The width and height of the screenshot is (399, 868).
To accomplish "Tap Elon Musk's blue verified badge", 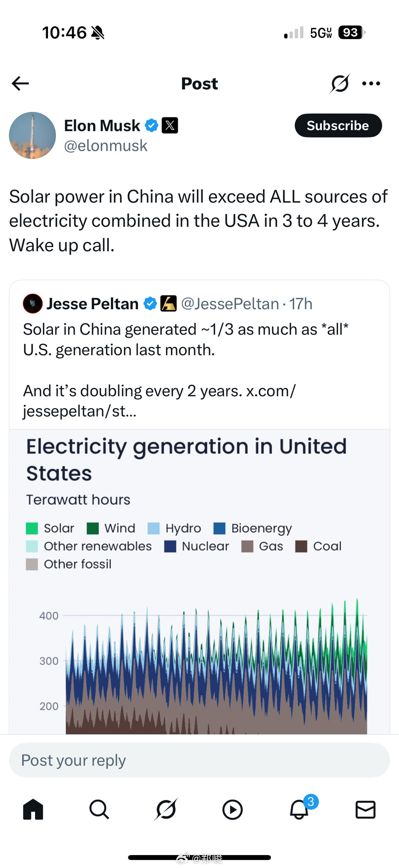I will (151, 126).
